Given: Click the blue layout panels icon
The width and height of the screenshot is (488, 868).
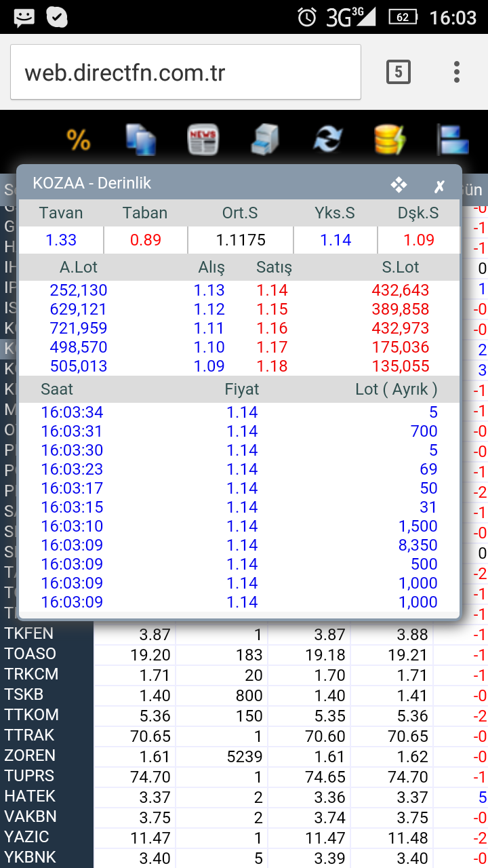Looking at the screenshot, I should click(453, 140).
